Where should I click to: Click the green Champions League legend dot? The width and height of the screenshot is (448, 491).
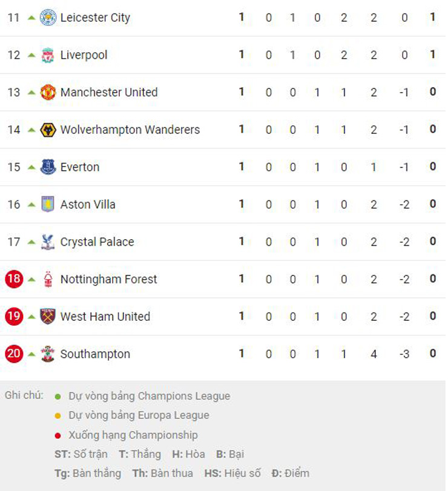[x=58, y=397]
